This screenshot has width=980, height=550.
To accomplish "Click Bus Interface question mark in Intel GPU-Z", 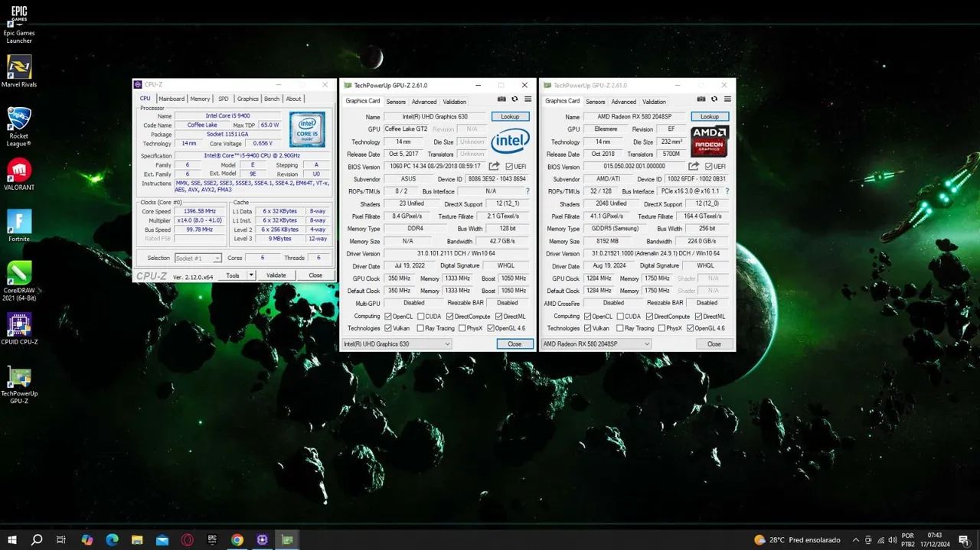I will 527,191.
